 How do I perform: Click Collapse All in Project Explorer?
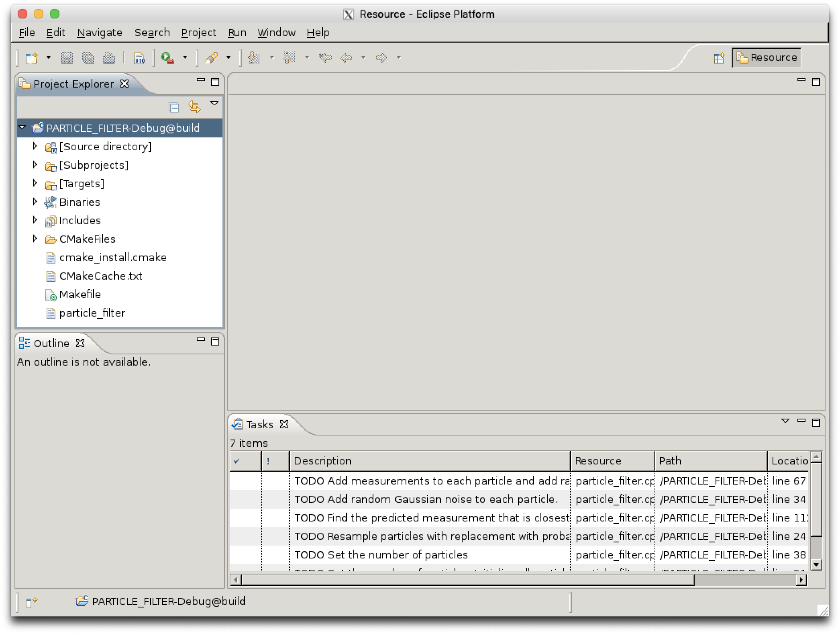coord(174,107)
